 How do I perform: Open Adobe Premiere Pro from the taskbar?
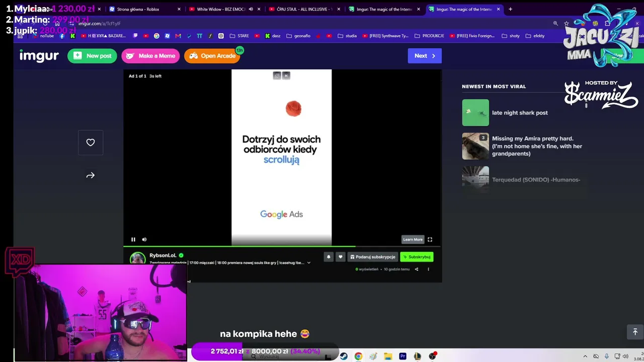tap(403, 356)
